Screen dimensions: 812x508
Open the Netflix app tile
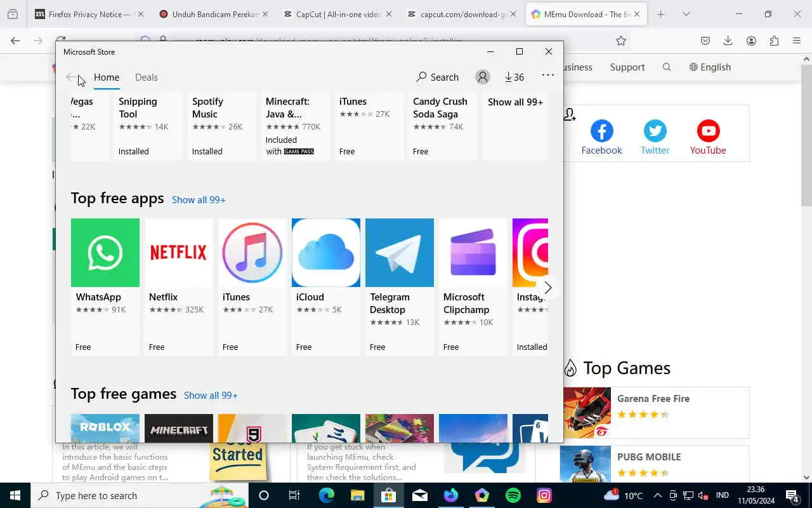coord(179,287)
